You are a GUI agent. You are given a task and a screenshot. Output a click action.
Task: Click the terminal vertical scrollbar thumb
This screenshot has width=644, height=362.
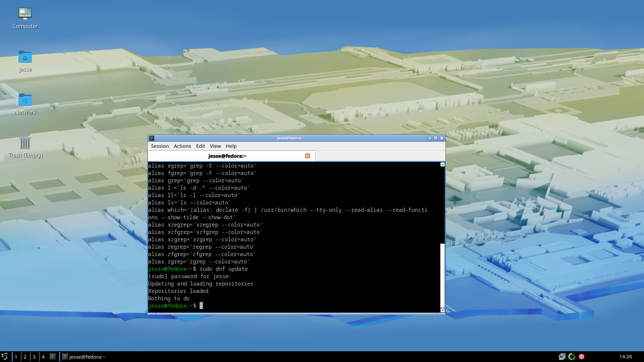point(442,276)
